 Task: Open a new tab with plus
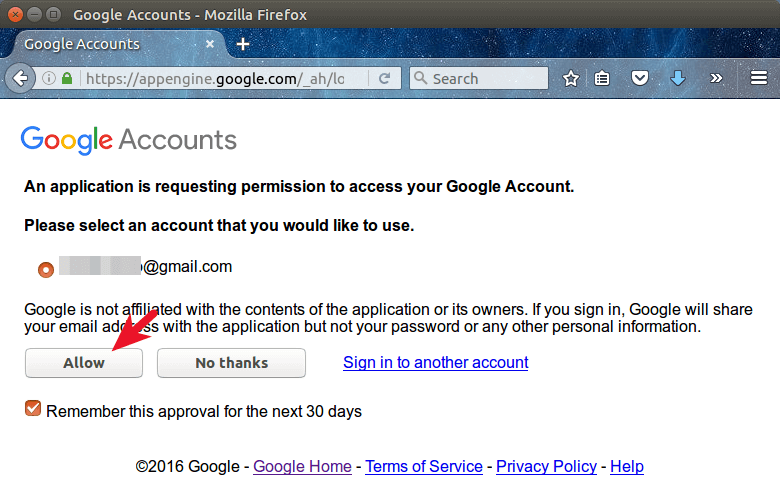(243, 44)
